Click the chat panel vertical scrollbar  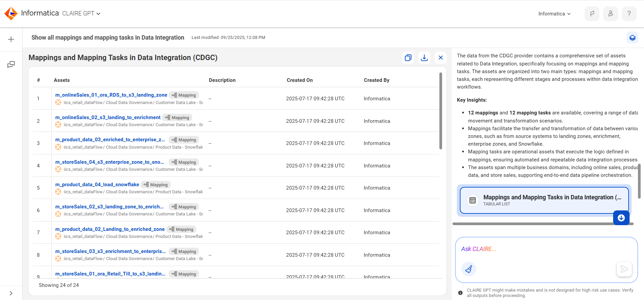point(639,181)
